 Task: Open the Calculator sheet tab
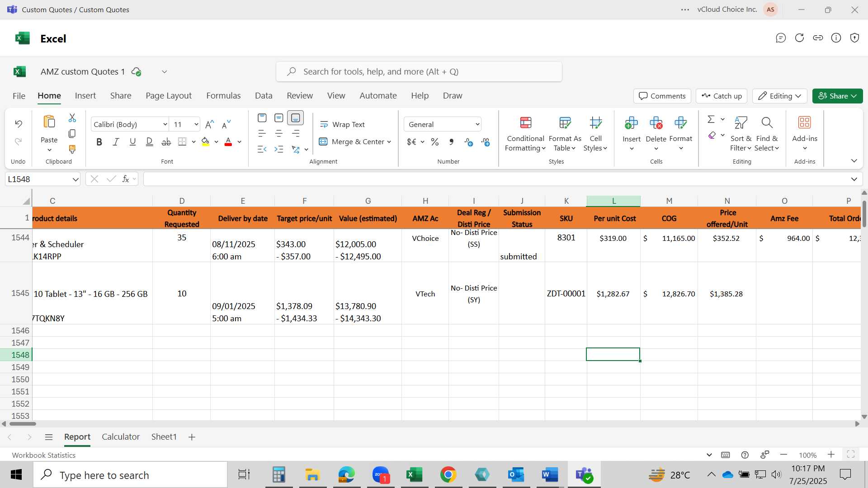(x=121, y=437)
